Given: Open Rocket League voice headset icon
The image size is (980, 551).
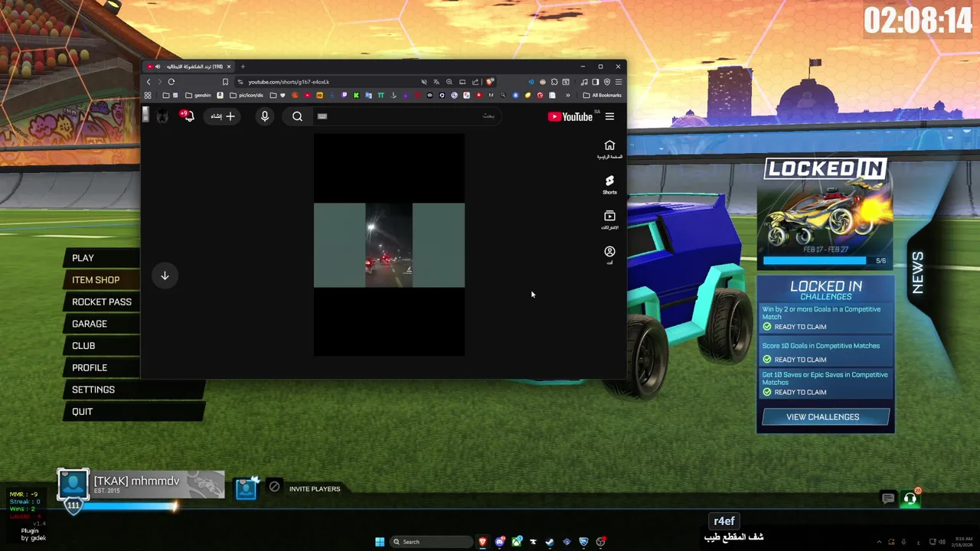Looking at the screenshot, I should [910, 498].
